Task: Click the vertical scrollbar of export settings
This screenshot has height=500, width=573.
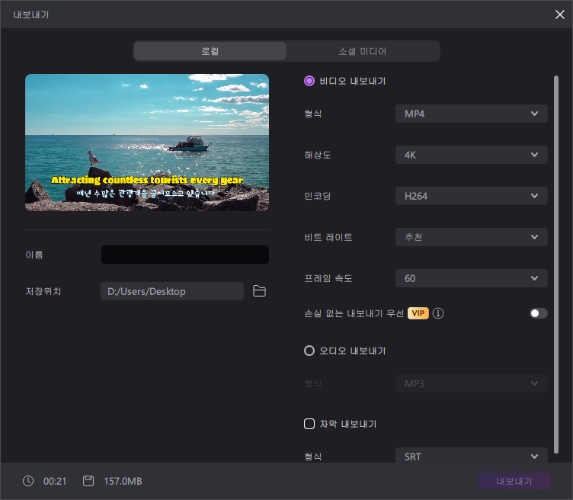Action: coord(556,264)
